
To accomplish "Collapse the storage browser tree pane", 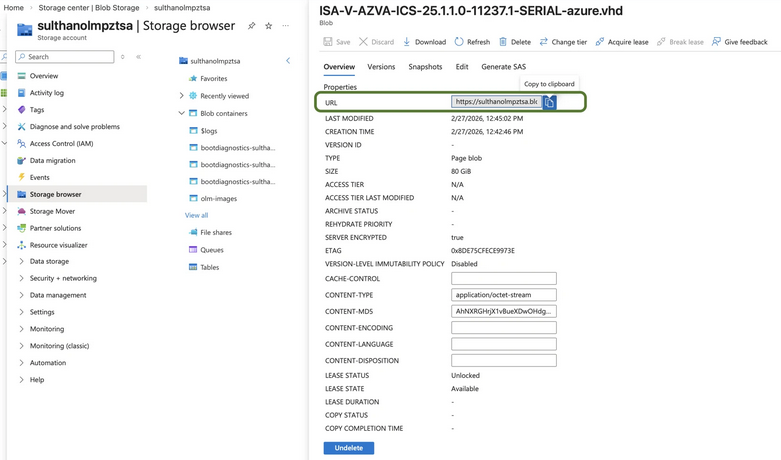I will (288, 61).
